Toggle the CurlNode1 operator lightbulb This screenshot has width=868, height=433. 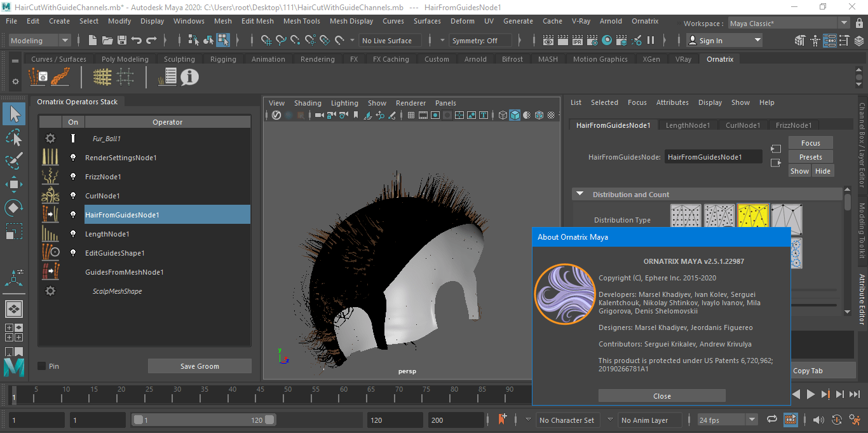pyautogui.click(x=73, y=196)
